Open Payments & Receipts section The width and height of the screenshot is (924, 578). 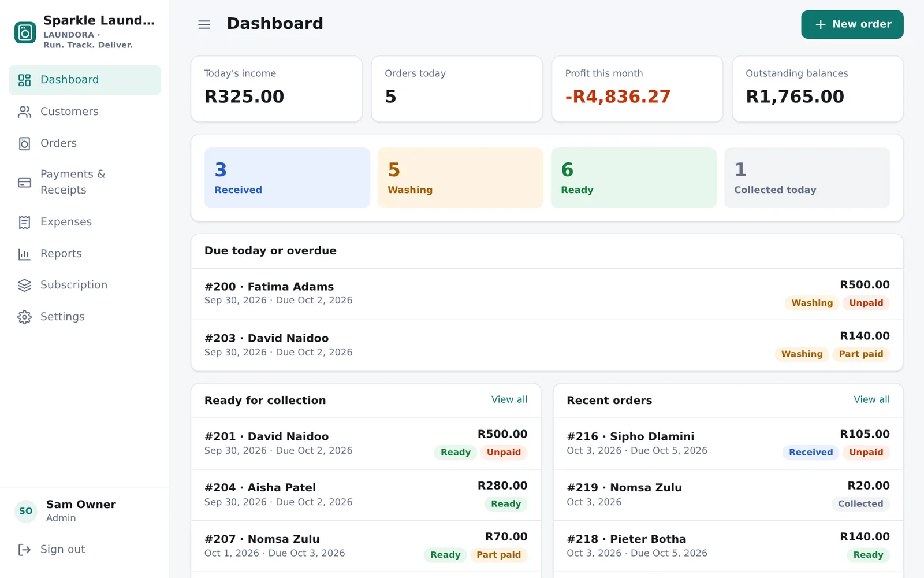coord(85,182)
